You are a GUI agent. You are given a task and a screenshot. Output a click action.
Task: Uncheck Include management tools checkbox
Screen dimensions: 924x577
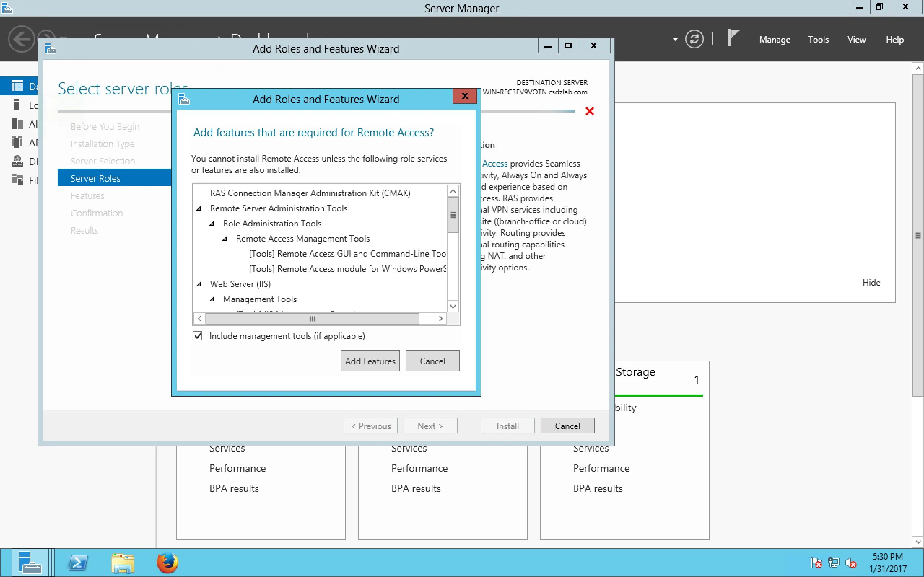point(197,336)
